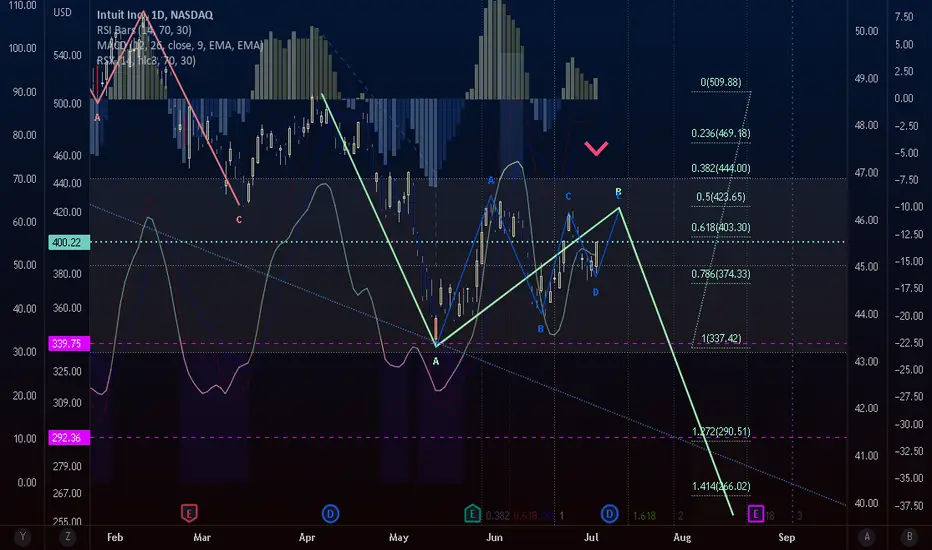Viewport: 932px width, 550px height.
Task: Click the 460.00 price axis value
Action: 67,156
